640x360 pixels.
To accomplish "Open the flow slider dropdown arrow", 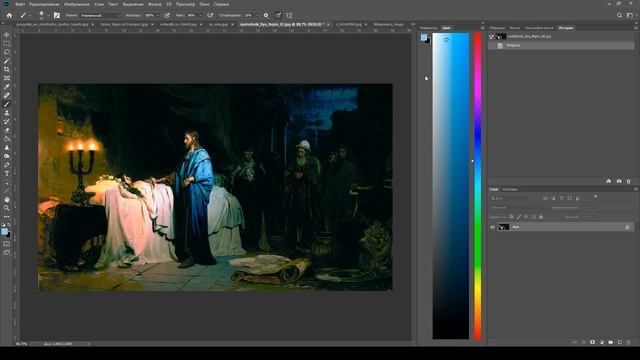I will [200, 16].
